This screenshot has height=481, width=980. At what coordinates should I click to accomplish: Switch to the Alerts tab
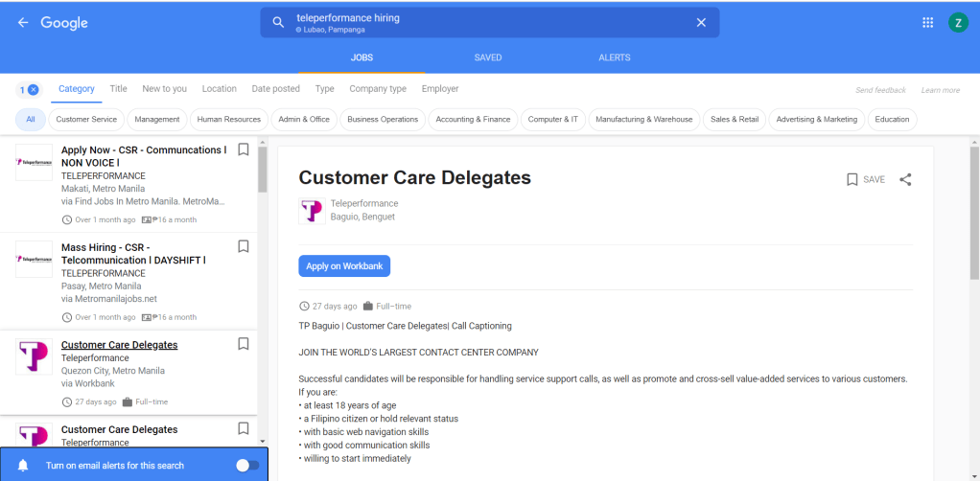615,57
